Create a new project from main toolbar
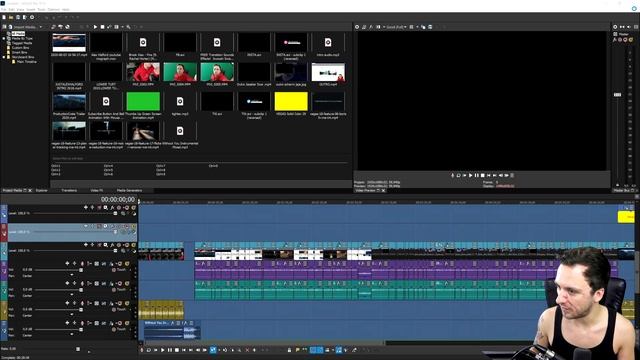 click(4, 17)
